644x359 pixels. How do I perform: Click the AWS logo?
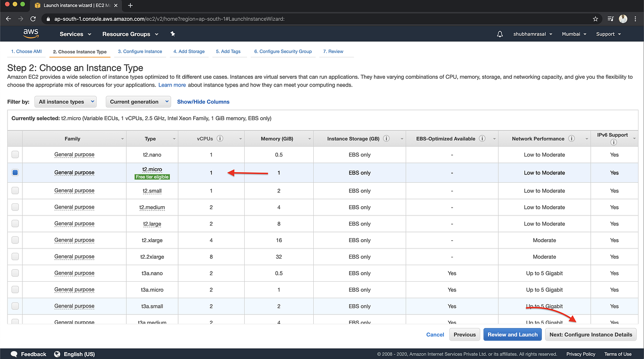[x=31, y=34]
